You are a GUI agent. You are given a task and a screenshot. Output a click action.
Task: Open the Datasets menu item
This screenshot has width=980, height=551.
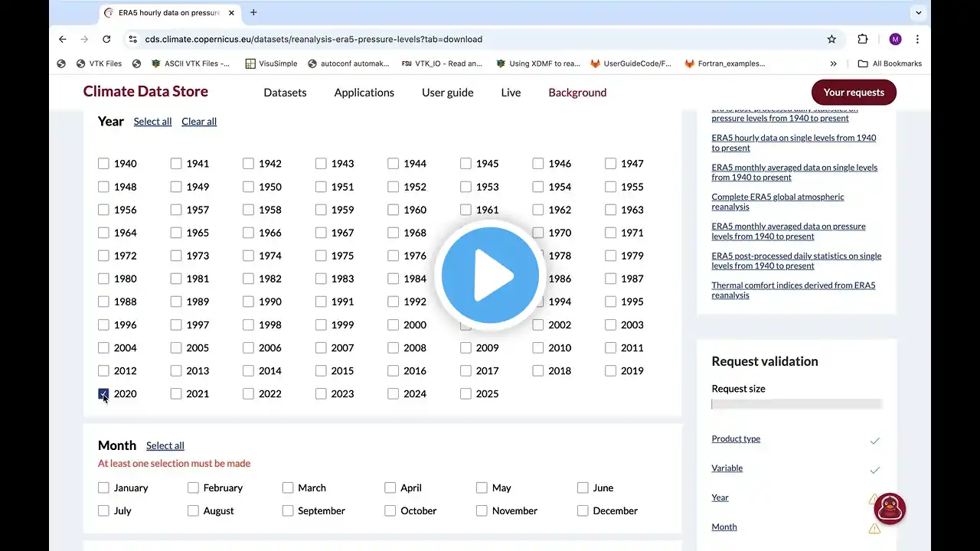285,93
